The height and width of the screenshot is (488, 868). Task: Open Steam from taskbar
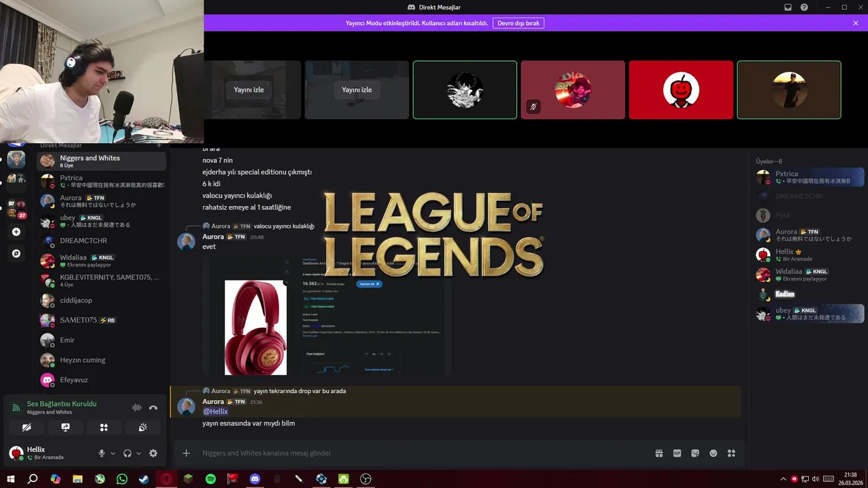[x=144, y=479]
